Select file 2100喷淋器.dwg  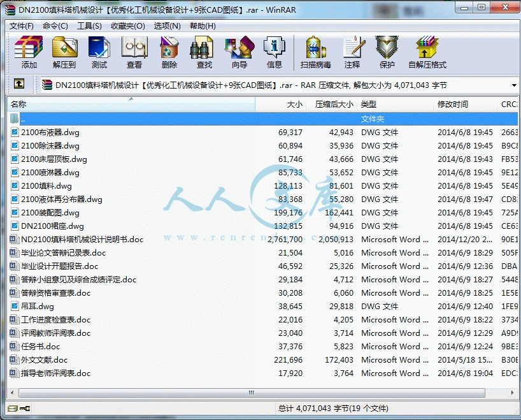[50, 172]
